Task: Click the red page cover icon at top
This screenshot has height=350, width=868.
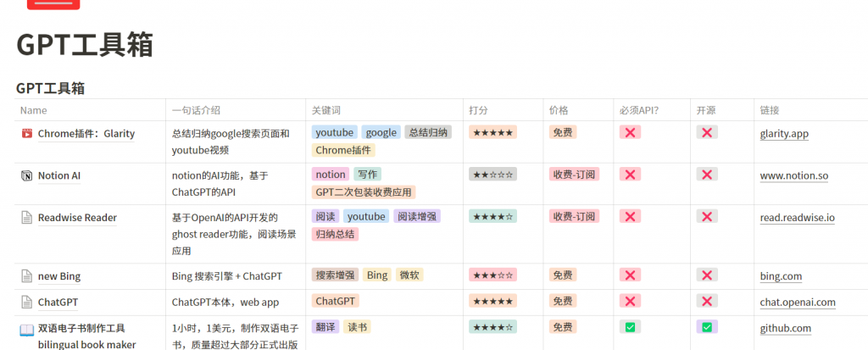Action: click(x=53, y=4)
